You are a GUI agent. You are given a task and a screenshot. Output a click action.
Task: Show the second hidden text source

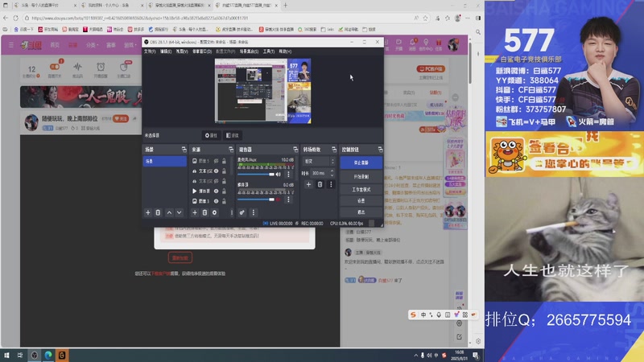point(216,181)
